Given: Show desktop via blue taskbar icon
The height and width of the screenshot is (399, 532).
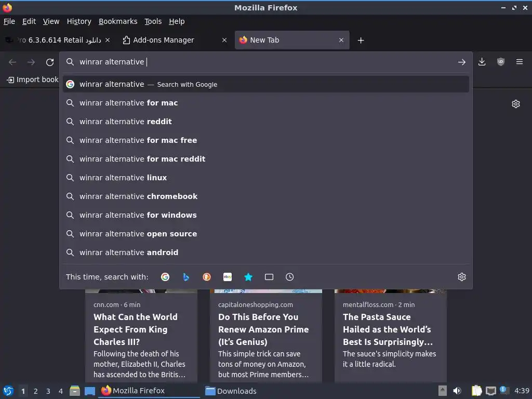Looking at the screenshot, I should (x=89, y=391).
